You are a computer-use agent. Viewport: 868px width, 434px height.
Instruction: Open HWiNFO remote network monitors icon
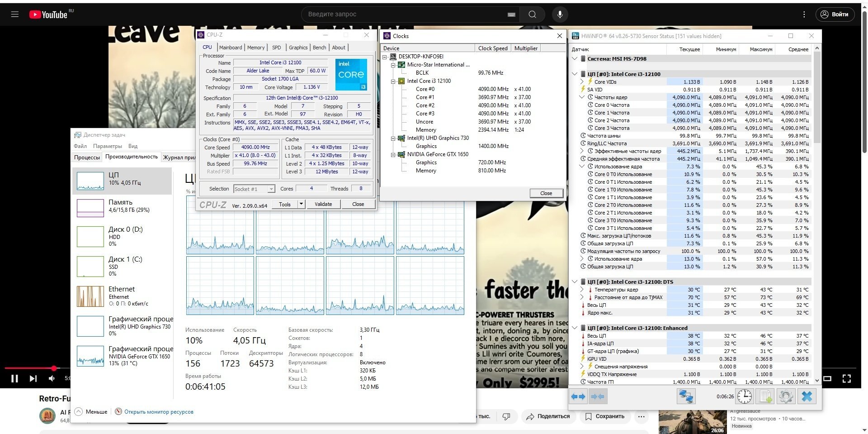(686, 396)
